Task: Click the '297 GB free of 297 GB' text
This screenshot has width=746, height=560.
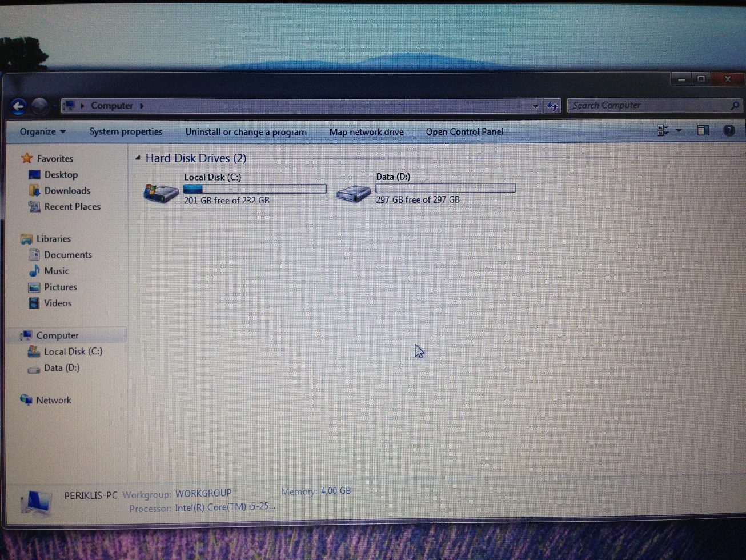Action: point(418,199)
